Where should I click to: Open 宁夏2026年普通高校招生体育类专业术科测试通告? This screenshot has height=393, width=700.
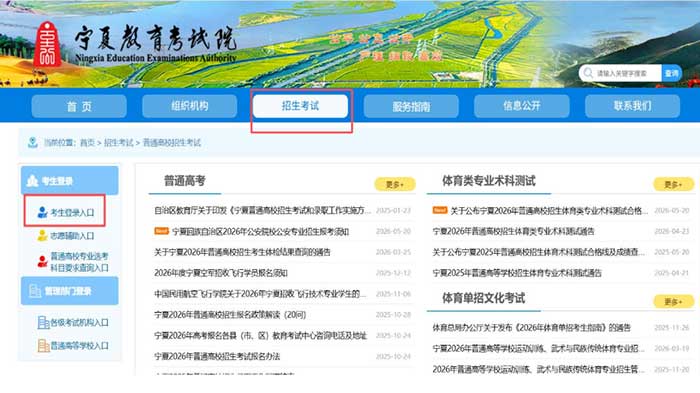(x=513, y=231)
